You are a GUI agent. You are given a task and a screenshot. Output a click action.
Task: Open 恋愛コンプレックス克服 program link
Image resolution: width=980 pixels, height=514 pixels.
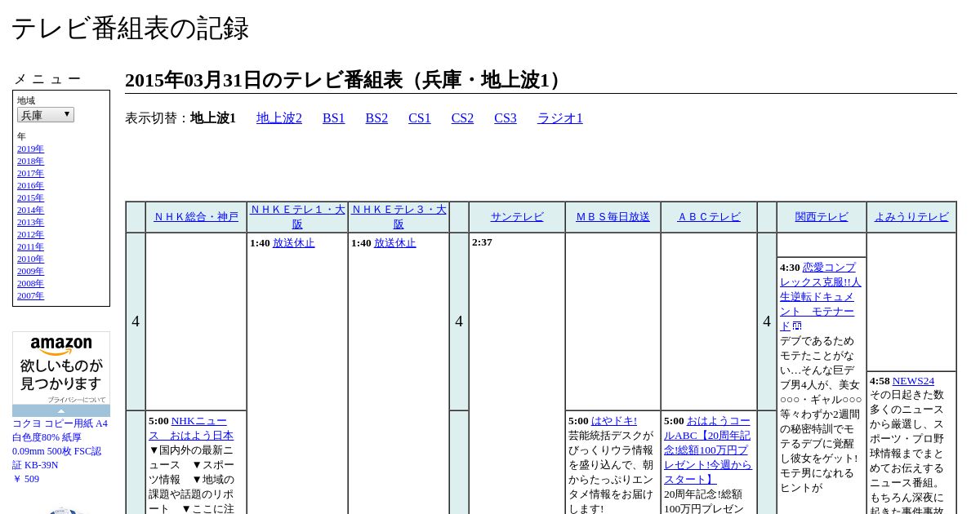[x=820, y=296]
